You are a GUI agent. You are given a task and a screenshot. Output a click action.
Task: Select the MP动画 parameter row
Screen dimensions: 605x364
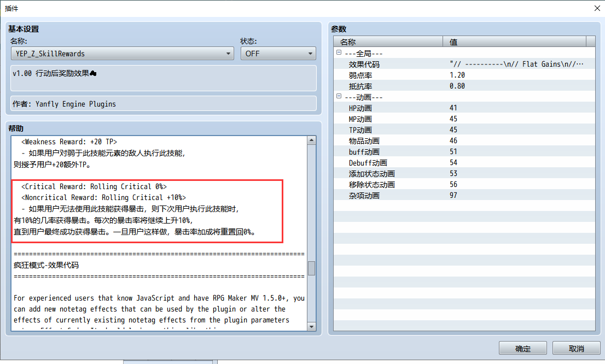click(x=464, y=119)
